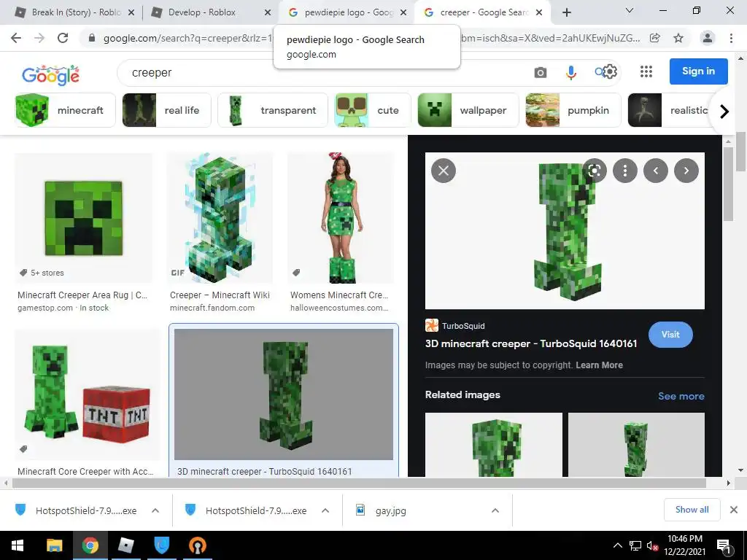Open the TurboSquid source name
This screenshot has width=747, height=560.
[463, 326]
